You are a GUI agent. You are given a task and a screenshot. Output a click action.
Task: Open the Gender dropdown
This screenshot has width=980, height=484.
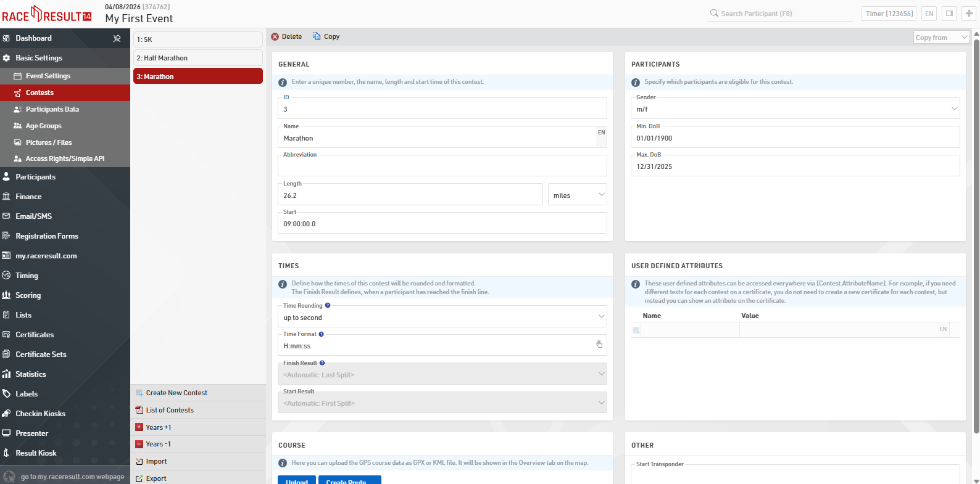(x=795, y=109)
